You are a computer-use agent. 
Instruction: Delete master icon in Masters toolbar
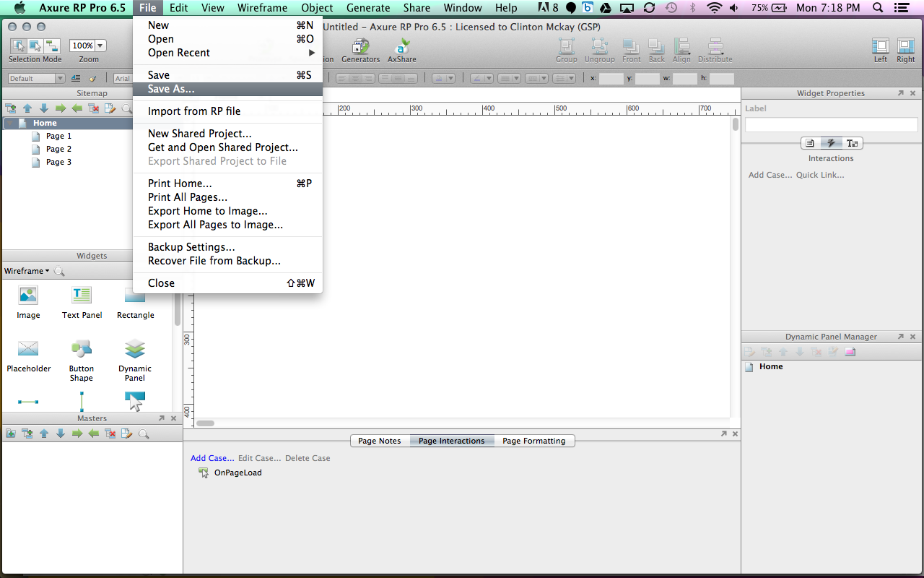pyautogui.click(x=110, y=433)
